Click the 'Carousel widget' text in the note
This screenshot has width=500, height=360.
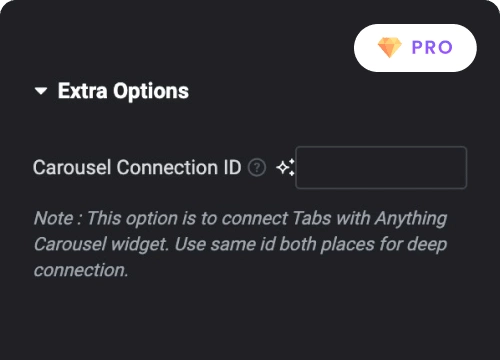(x=101, y=245)
